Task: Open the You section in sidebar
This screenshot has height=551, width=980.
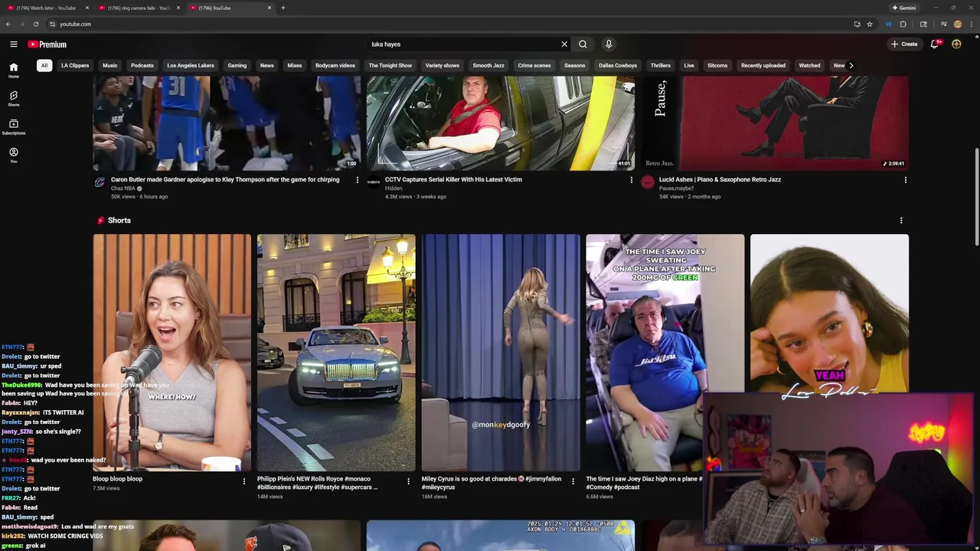Action: (14, 155)
